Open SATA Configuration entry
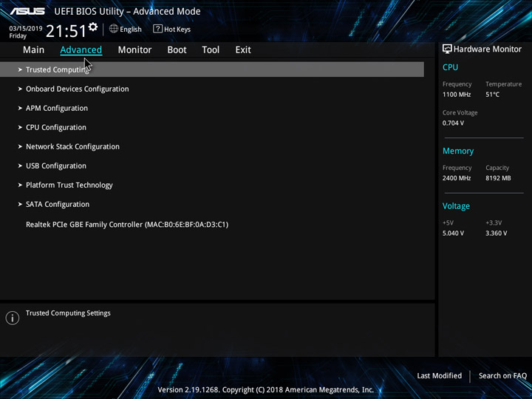 click(58, 204)
